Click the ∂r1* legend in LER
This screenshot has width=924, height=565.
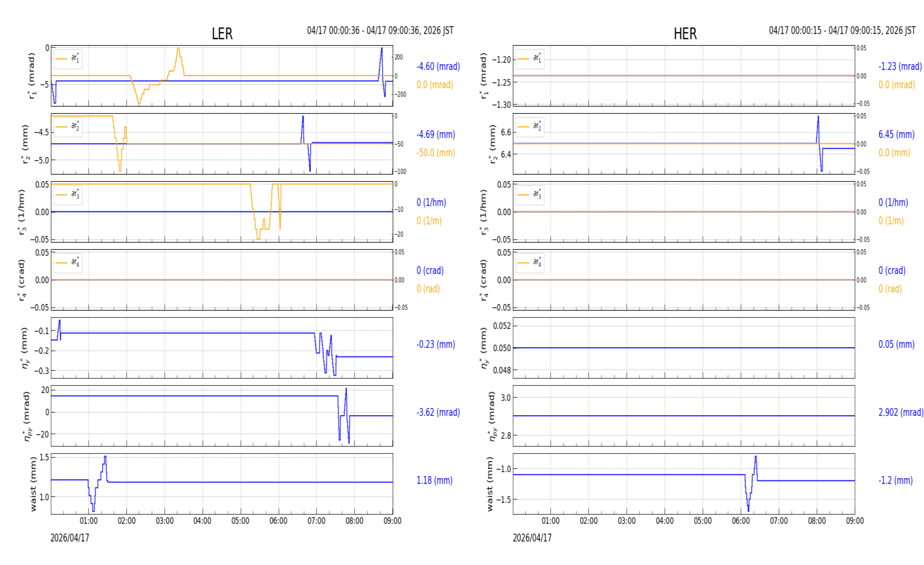click(68, 58)
